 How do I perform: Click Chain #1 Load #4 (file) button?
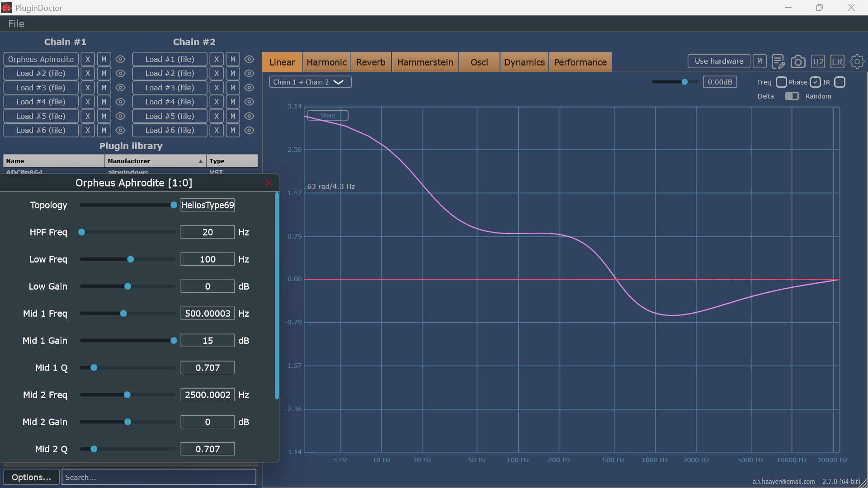click(41, 102)
